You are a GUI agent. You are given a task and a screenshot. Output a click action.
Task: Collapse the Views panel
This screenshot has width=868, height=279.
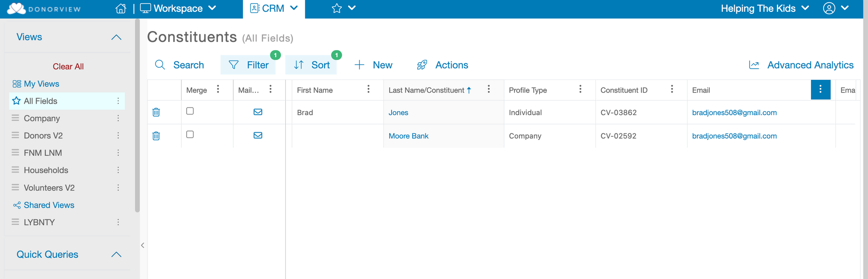[116, 37]
